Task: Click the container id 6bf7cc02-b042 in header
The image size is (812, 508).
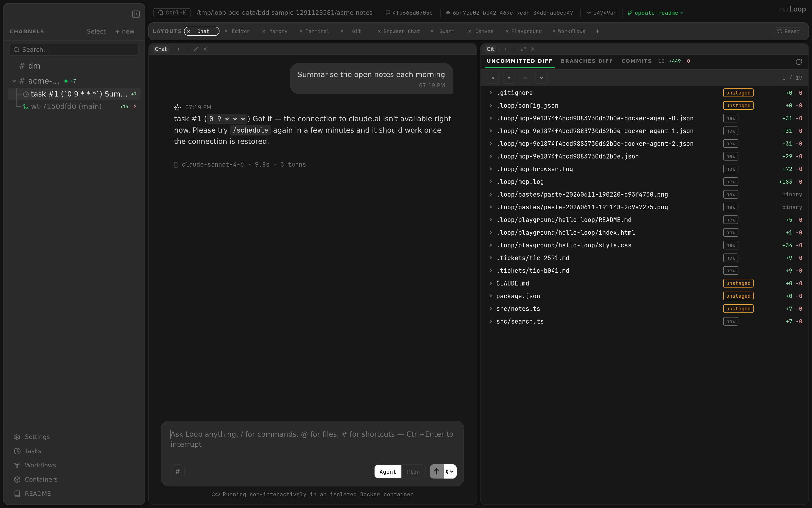Action: click(x=509, y=13)
